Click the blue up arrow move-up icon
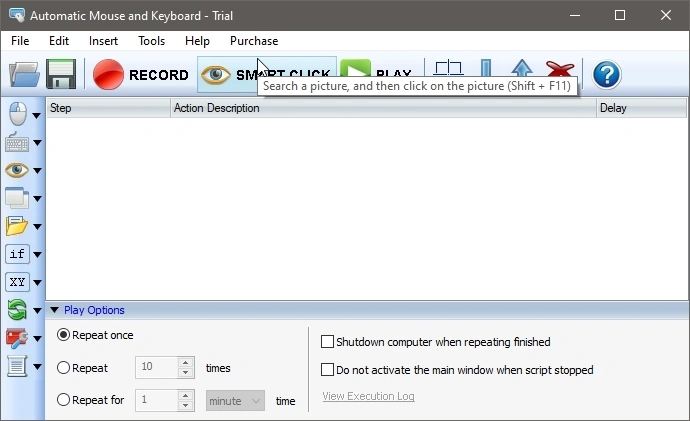Screen dimensions: 690x421 coord(522,68)
